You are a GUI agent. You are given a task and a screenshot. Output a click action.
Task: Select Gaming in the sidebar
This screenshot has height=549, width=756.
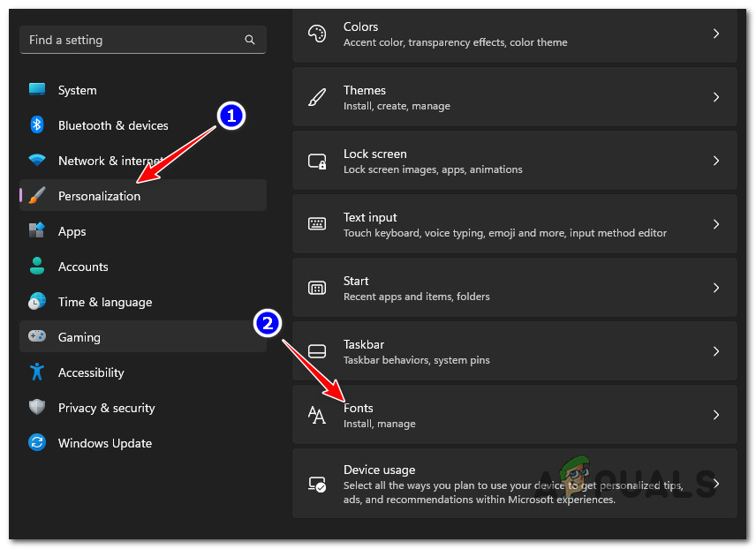pos(79,337)
